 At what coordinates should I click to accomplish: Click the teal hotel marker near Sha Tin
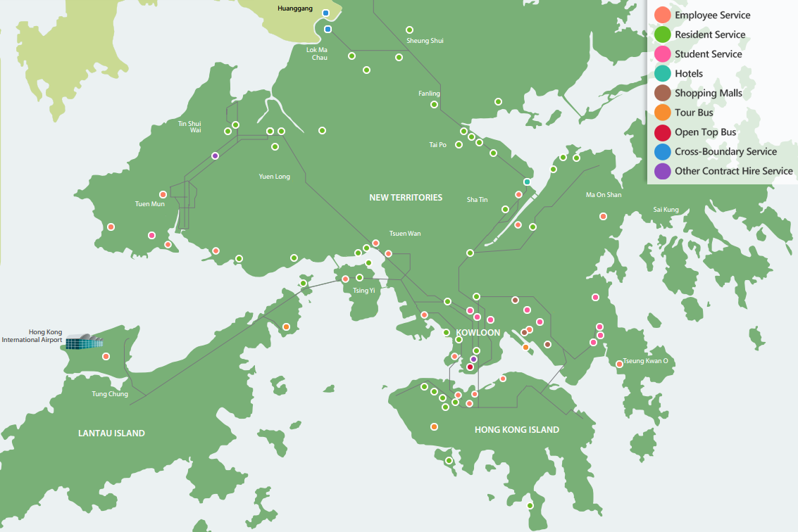pyautogui.click(x=527, y=182)
